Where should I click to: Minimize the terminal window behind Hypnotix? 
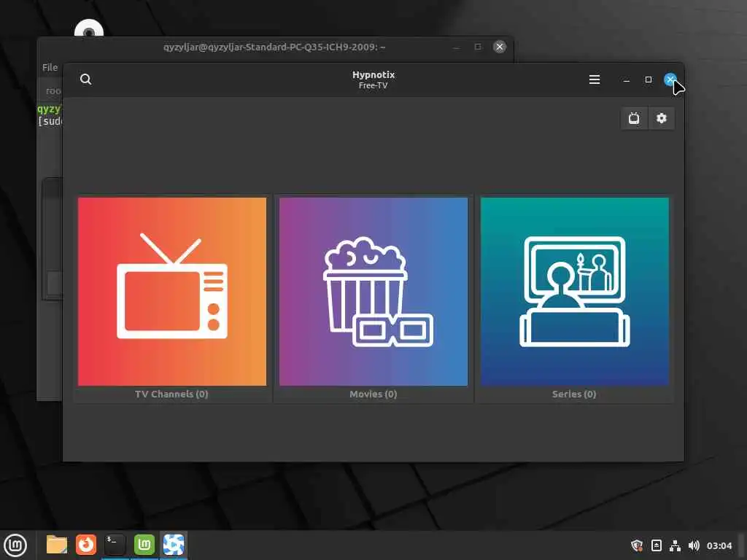pyautogui.click(x=457, y=47)
